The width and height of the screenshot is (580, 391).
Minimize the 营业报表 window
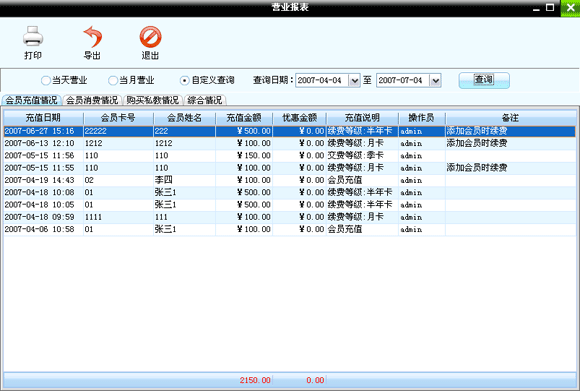(536, 8)
